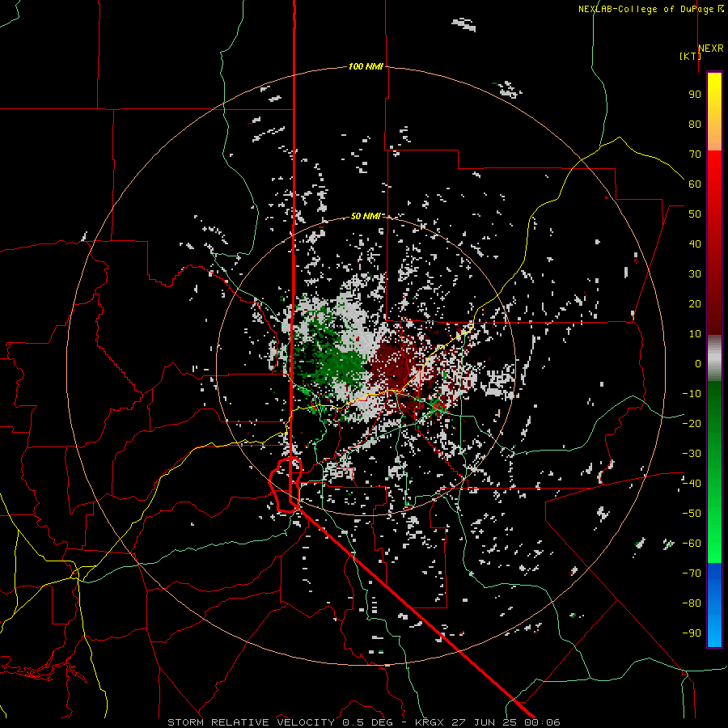Click the 40 value on the velocity scale
Viewport: 728px width, 728px height.
(695, 243)
